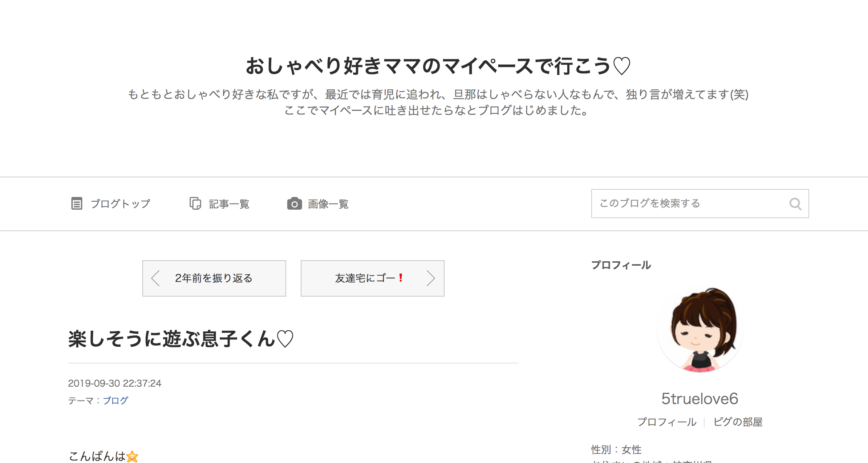The image size is (868, 463).
Task: Click the magnifying glass search icon
Action: (795, 204)
